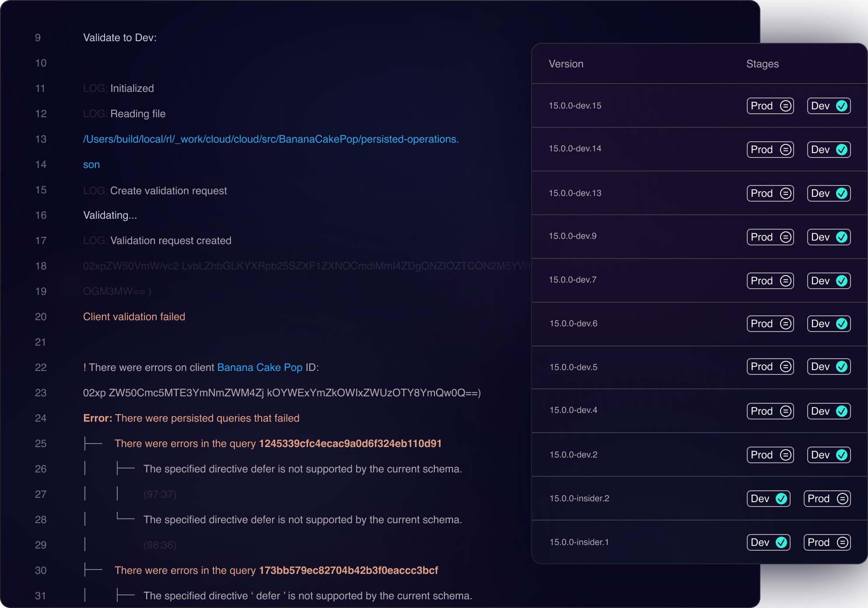Click the Dev checkmark icon for 15.0.0-dev.14
This screenshot has height=608, width=868.
point(841,150)
